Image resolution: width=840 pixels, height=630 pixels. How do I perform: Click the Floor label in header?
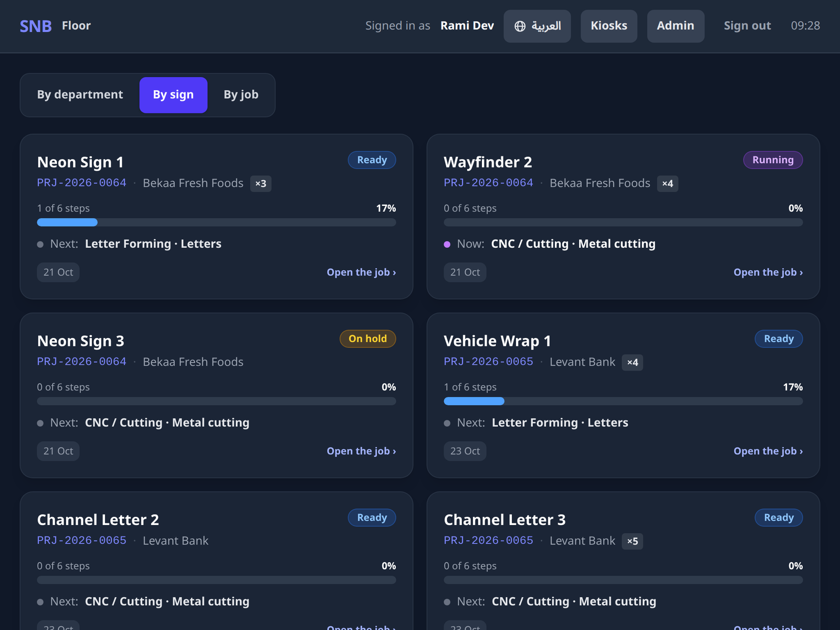tap(76, 26)
